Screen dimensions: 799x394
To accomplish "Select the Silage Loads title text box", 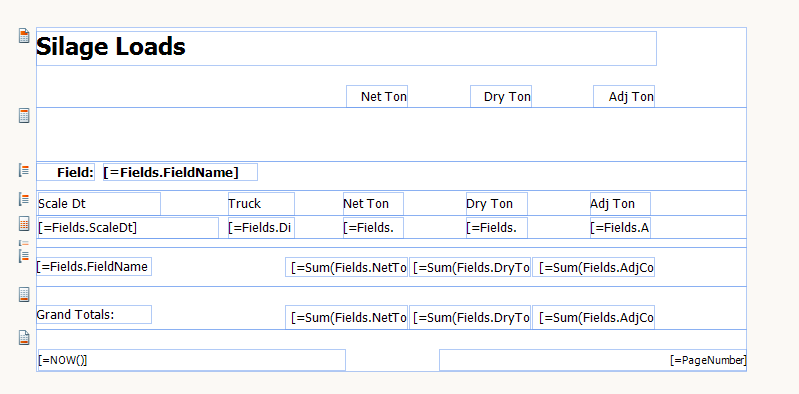I will click(x=347, y=48).
